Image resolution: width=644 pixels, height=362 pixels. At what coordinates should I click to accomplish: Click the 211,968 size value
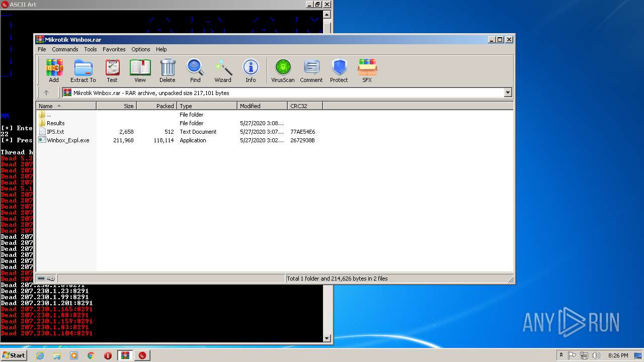pos(123,140)
